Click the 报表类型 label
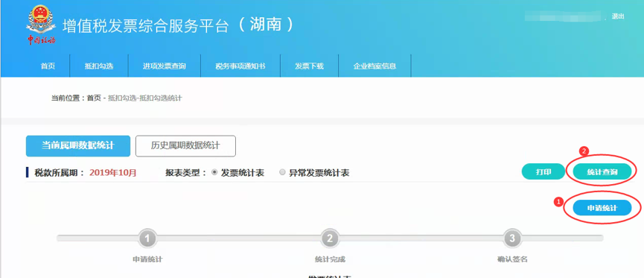 [x=186, y=173]
